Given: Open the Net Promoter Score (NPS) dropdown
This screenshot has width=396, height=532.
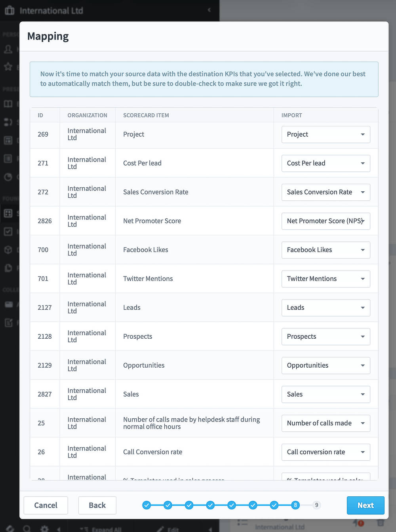Looking at the screenshot, I should click(x=326, y=221).
